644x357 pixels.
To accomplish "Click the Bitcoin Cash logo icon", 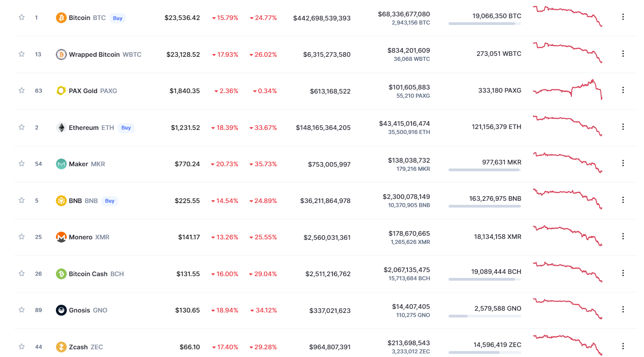I will 61,274.
